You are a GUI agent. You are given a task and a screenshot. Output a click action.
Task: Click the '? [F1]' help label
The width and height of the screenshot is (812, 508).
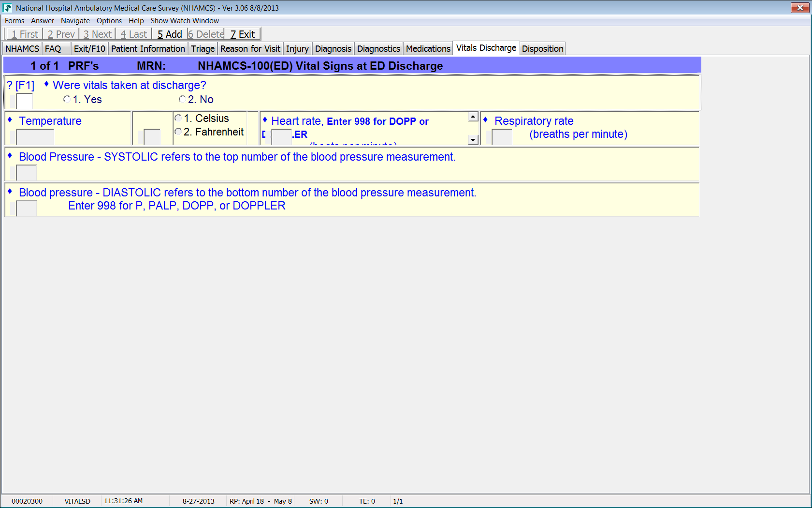pyautogui.click(x=20, y=86)
